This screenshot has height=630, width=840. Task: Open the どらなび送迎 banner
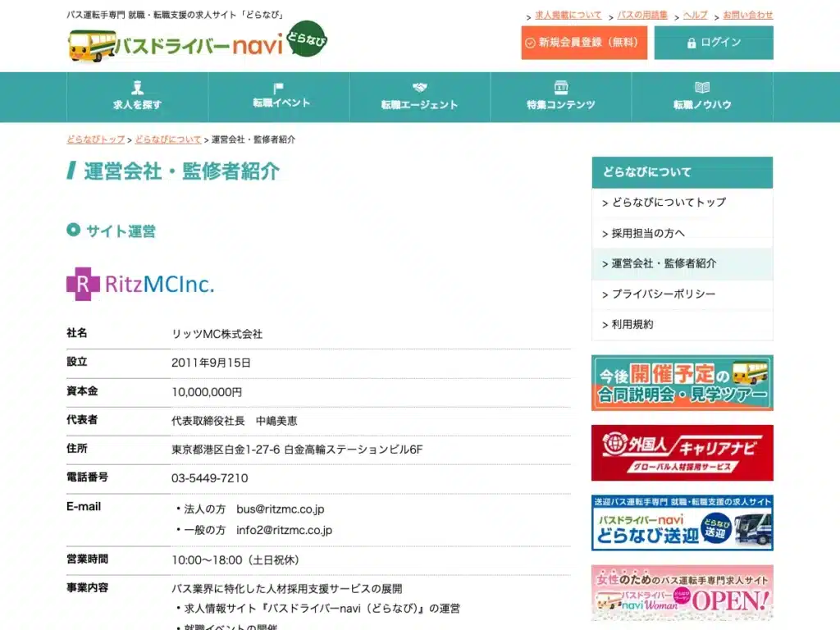[x=682, y=523]
